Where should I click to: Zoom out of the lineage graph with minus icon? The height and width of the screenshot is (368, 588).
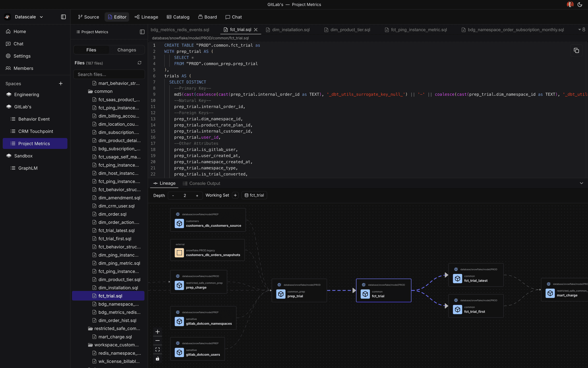pos(157,340)
